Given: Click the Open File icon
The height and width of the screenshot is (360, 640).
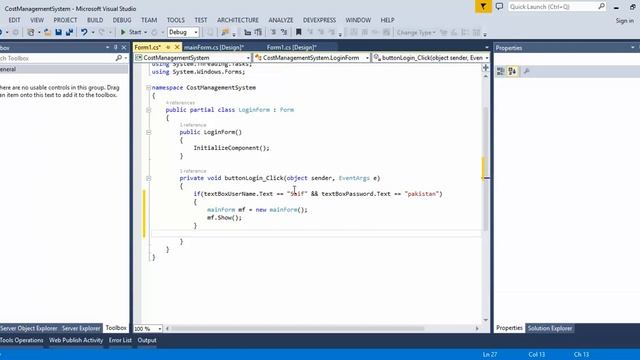Looking at the screenshot, I should tap(47, 32).
